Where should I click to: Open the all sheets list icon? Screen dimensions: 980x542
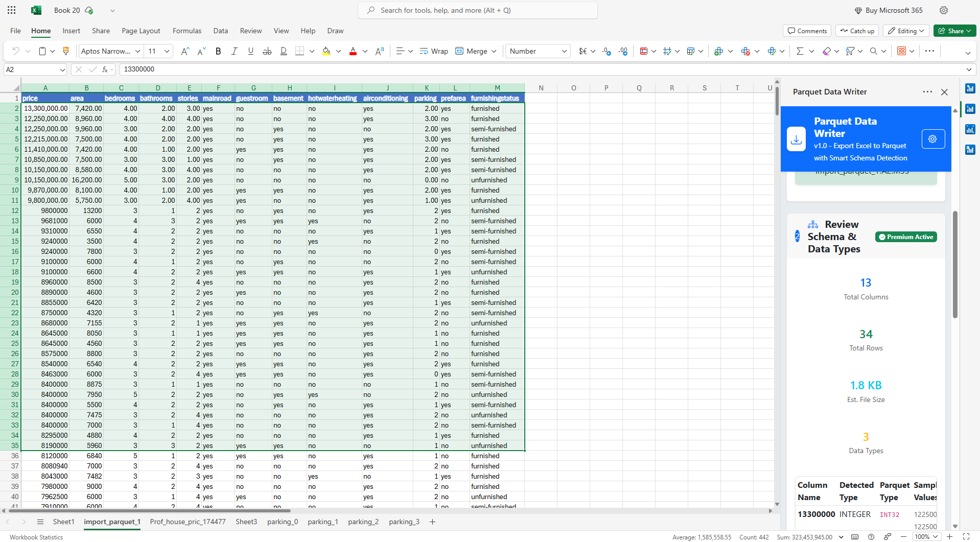tap(40, 522)
